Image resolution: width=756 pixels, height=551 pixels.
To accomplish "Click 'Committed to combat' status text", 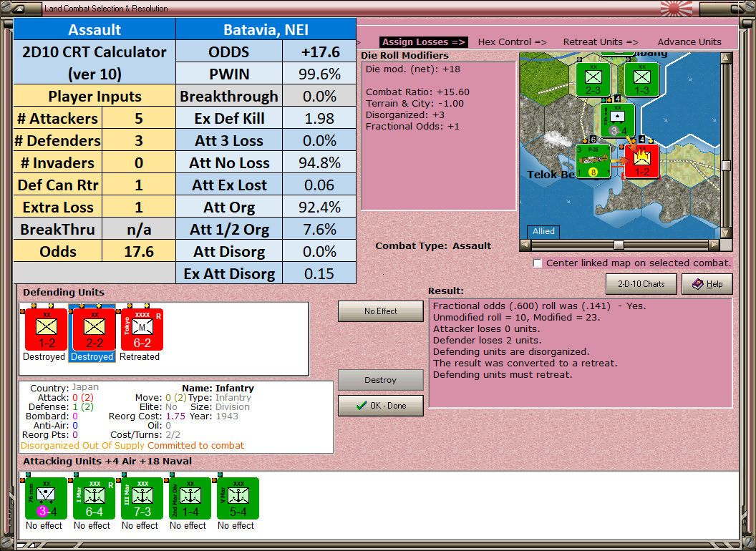I will coord(195,445).
